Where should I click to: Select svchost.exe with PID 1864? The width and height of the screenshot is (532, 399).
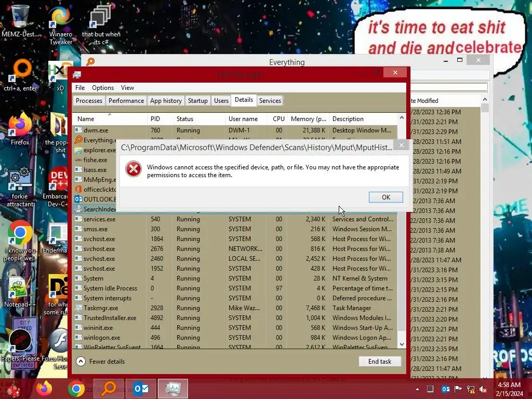[x=235, y=239]
